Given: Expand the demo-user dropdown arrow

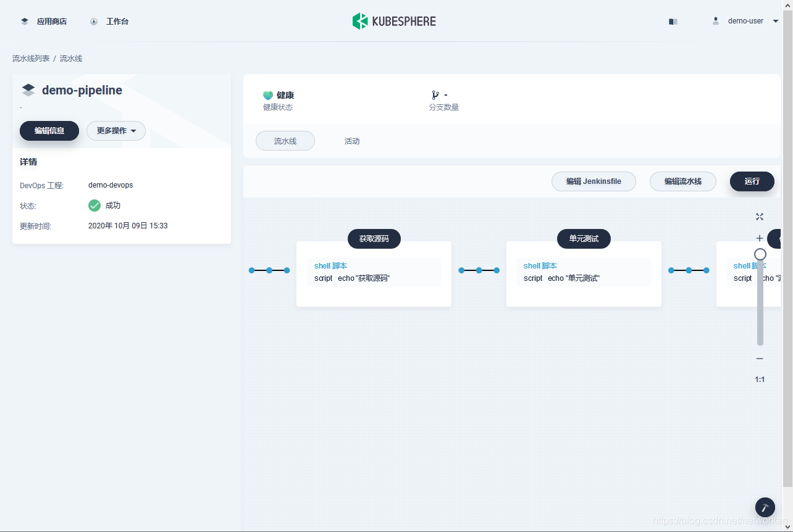Looking at the screenshot, I should point(776,22).
